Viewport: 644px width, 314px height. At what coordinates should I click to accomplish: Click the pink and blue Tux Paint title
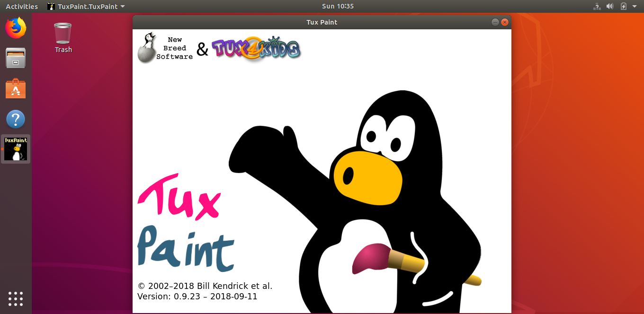[x=186, y=222]
